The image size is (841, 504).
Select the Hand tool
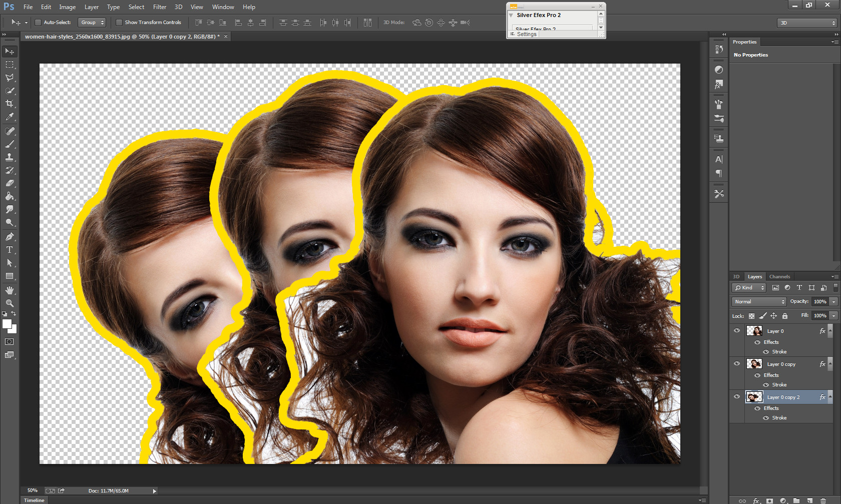tap(10, 290)
